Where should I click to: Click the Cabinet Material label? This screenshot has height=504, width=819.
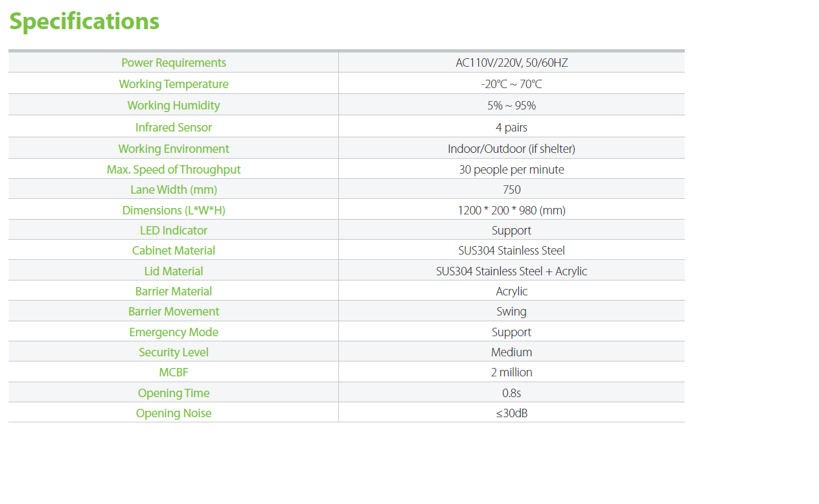[174, 251]
